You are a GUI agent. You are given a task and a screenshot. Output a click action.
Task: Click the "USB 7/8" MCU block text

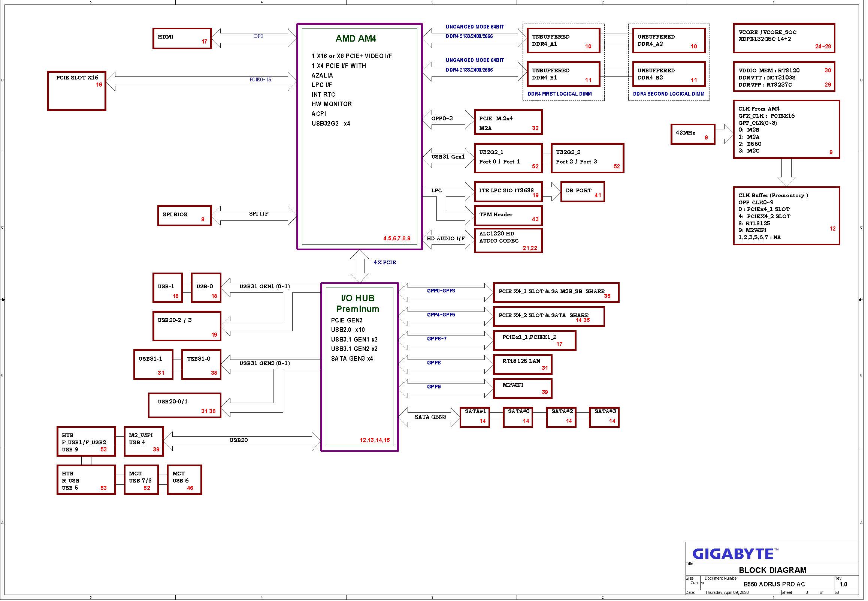(140, 481)
